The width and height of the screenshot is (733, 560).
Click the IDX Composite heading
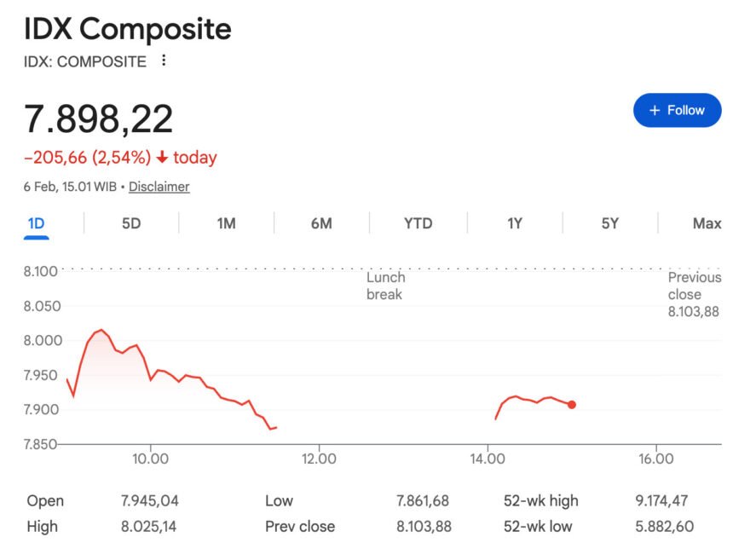click(126, 30)
